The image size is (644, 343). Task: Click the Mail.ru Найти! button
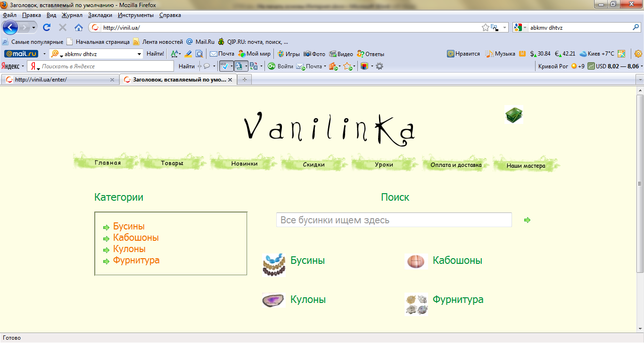pyautogui.click(x=155, y=54)
